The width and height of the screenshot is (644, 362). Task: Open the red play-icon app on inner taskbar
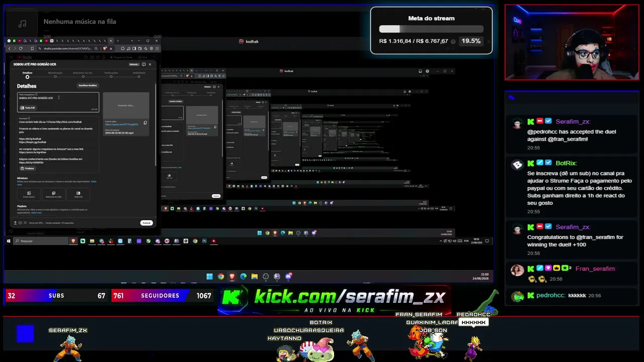[214, 241]
